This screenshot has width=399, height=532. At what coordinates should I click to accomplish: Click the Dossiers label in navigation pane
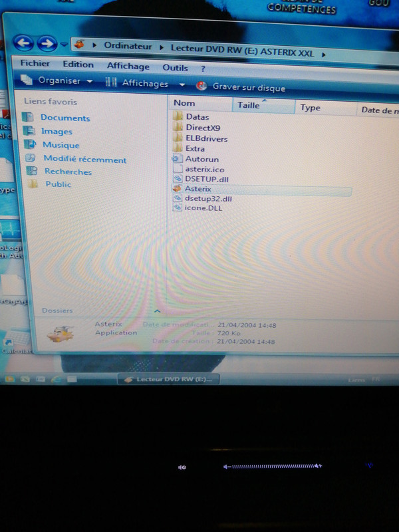pyautogui.click(x=57, y=311)
